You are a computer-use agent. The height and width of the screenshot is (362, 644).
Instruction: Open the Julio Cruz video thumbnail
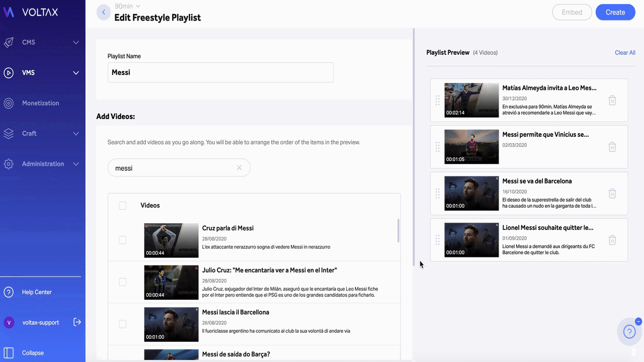tap(171, 283)
